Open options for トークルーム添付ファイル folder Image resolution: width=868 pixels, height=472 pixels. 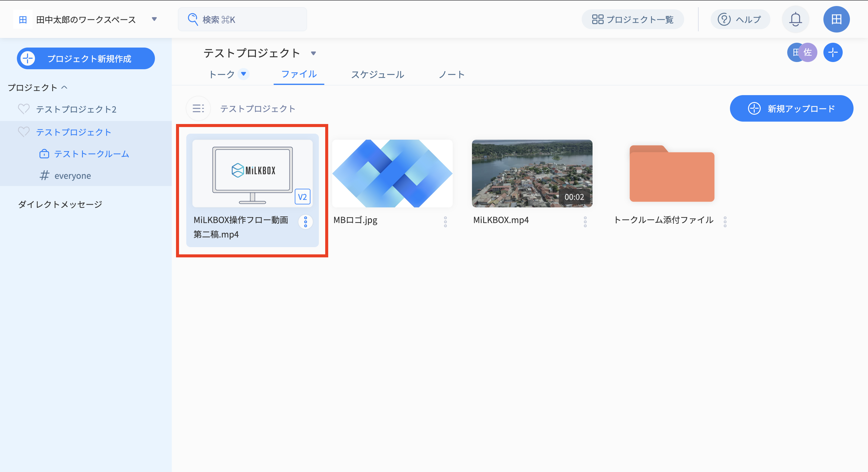tap(725, 222)
